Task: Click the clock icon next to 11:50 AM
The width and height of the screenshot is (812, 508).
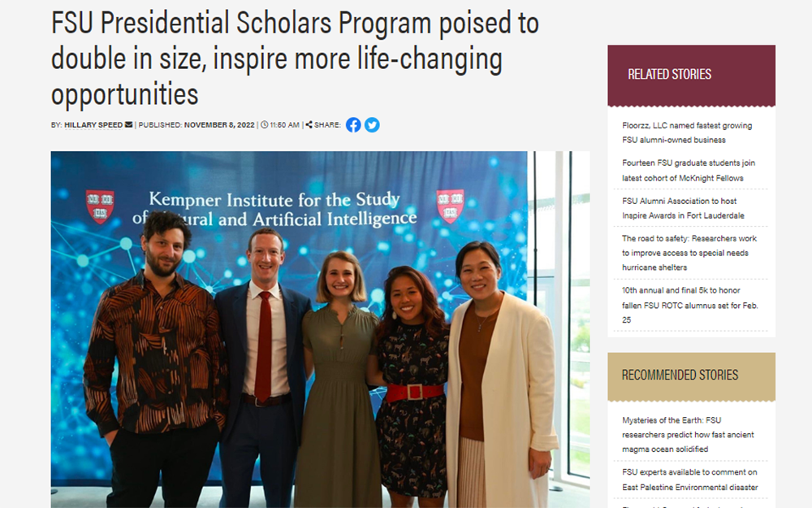Action: pos(263,124)
